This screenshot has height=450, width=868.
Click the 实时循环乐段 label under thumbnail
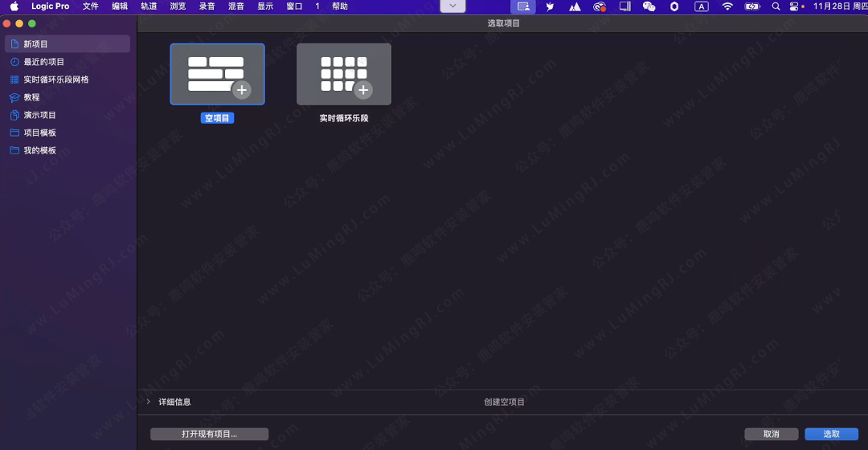[x=344, y=118]
